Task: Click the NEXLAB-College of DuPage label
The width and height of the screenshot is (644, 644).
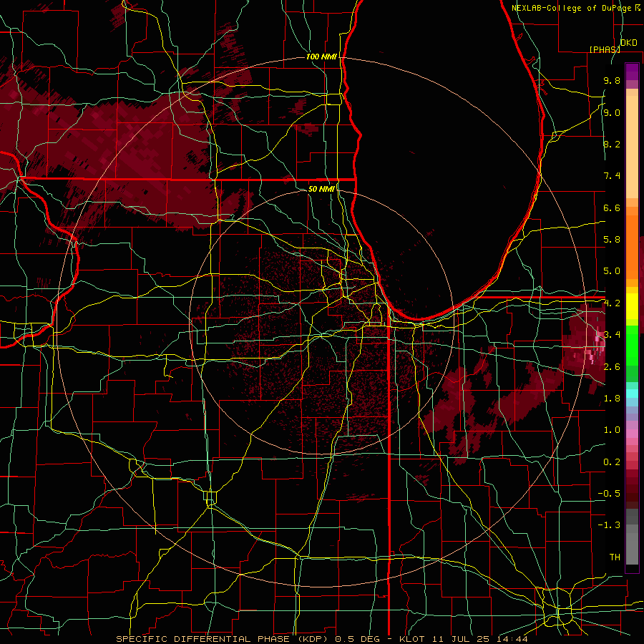Action: click(x=571, y=8)
